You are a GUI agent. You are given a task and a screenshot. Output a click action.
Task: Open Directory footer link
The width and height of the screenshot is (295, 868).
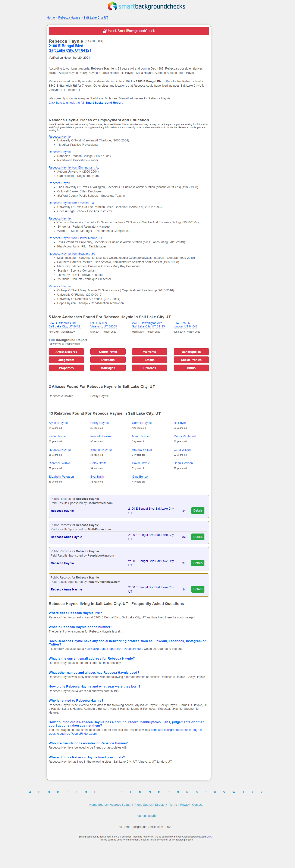[161, 805]
